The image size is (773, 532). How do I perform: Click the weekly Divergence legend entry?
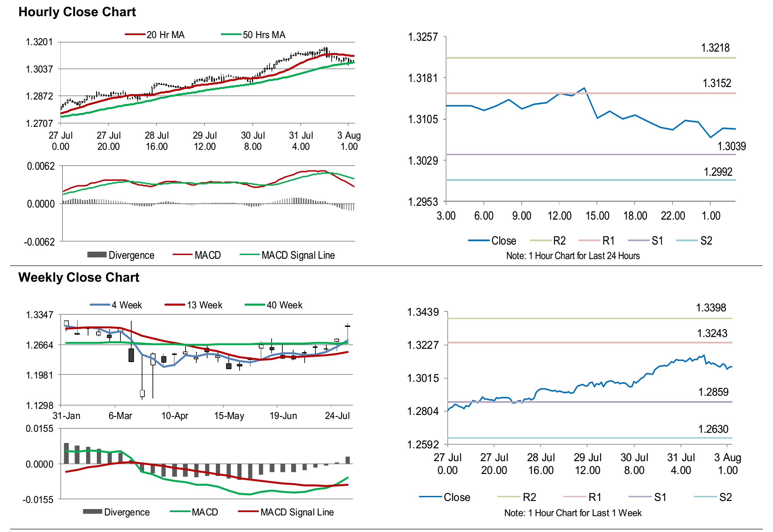[116, 512]
